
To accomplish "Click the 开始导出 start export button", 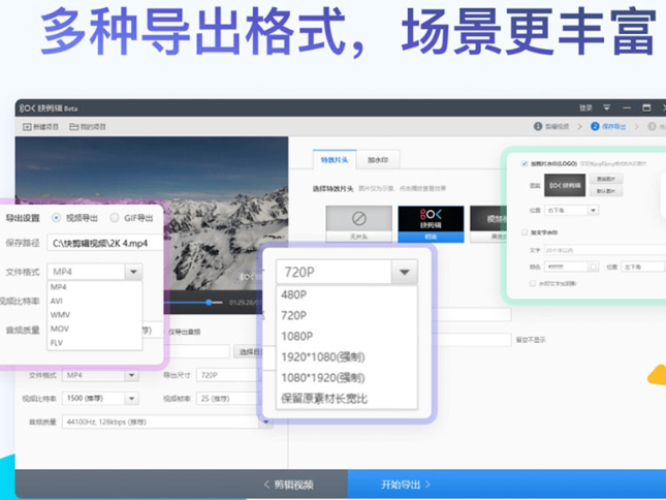I will point(406,484).
